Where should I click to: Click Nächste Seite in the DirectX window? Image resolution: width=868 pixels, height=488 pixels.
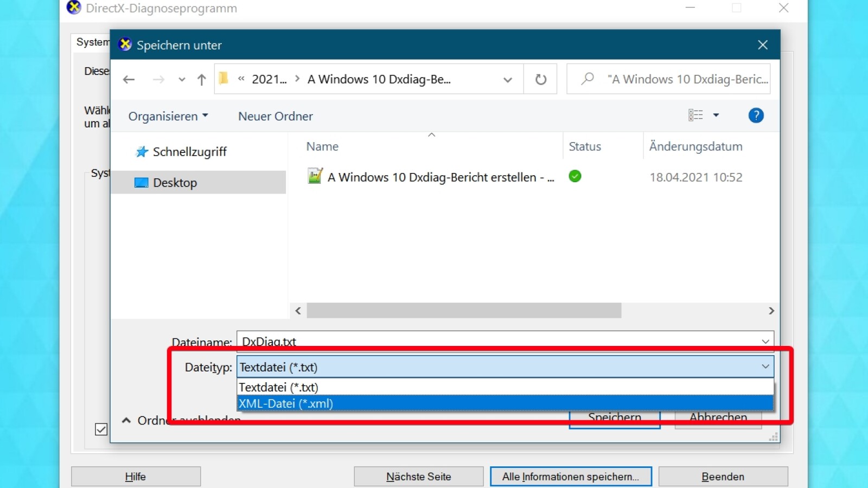[419, 477]
